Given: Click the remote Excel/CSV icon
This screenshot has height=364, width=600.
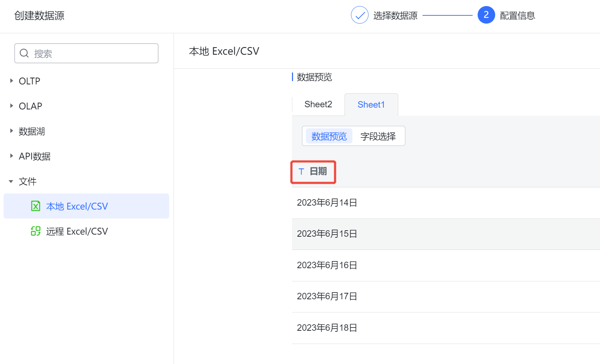Looking at the screenshot, I should pos(35,231).
